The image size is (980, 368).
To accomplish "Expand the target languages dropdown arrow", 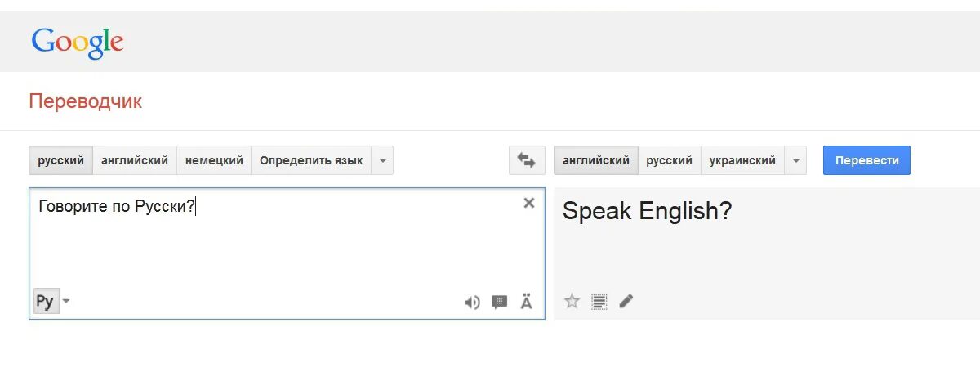I will point(795,161).
